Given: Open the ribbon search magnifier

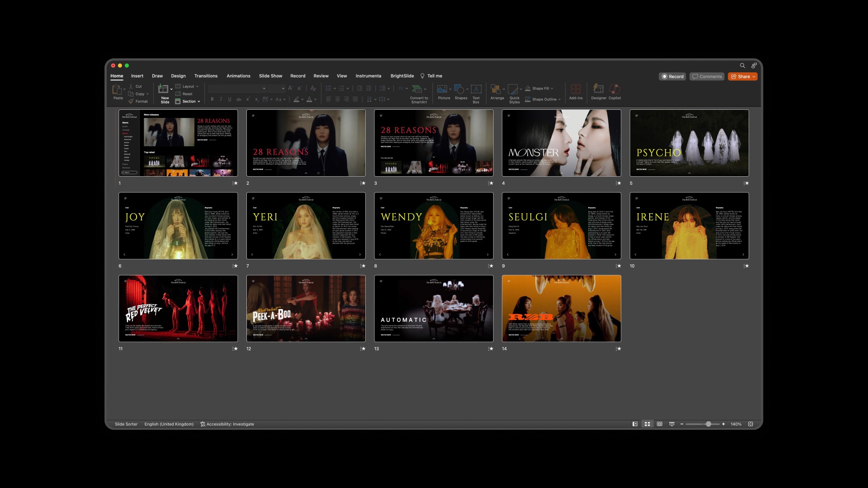Looking at the screenshot, I should click(742, 66).
